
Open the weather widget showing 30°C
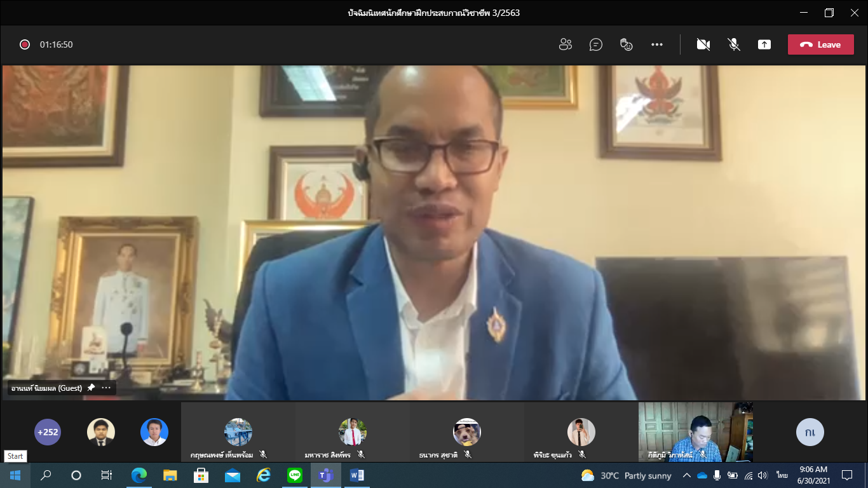[x=626, y=475]
